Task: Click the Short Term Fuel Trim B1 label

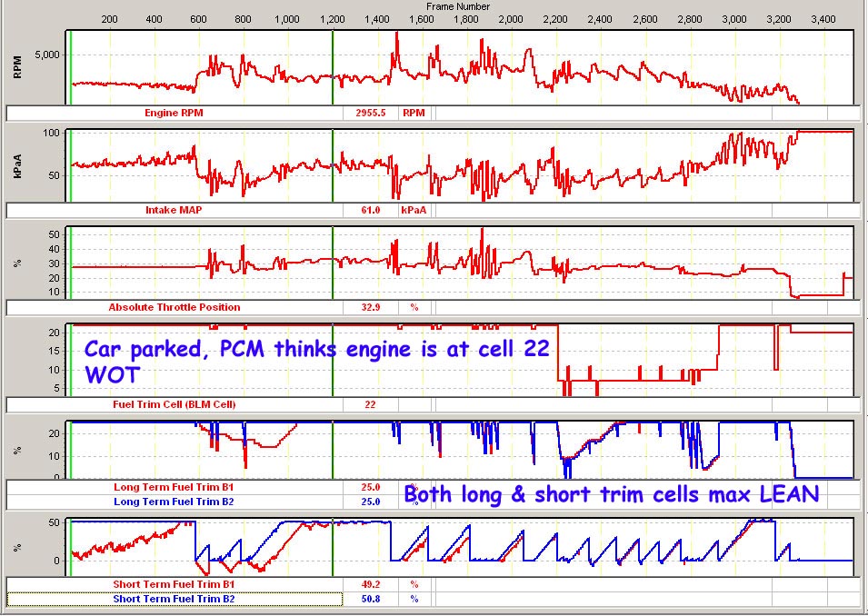Action: [x=175, y=584]
